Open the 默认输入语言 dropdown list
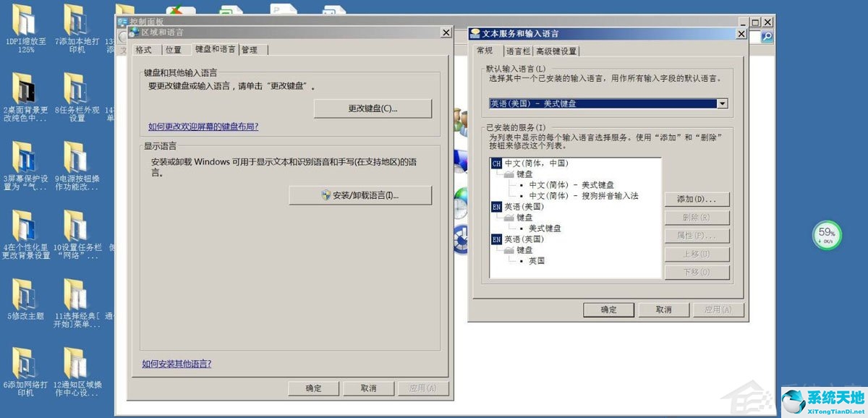Screen dimensions: 868x418 721,103
